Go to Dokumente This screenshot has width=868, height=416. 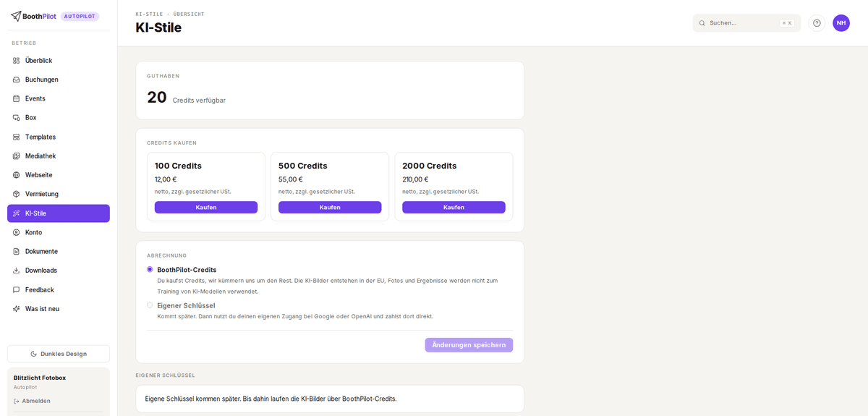[59, 251]
